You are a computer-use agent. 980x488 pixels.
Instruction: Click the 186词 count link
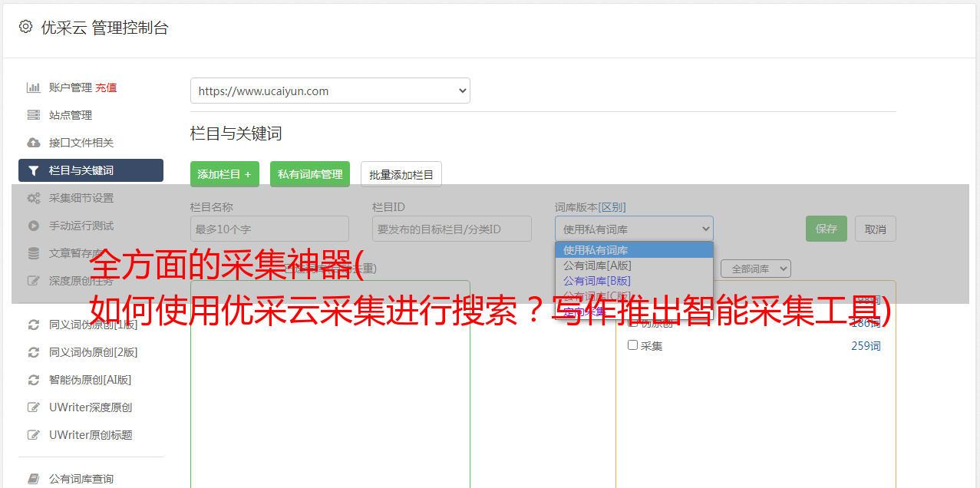[866, 323]
